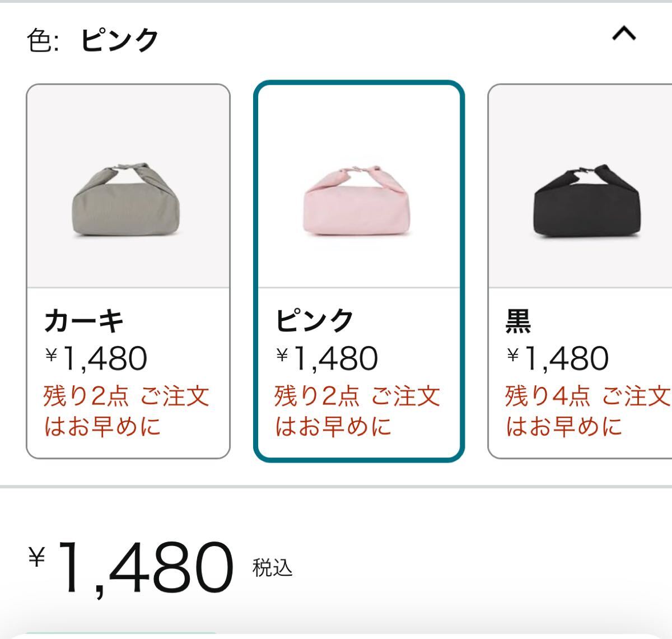Click the 税込 tax-included label
This screenshot has height=639, width=672.
coord(273,568)
